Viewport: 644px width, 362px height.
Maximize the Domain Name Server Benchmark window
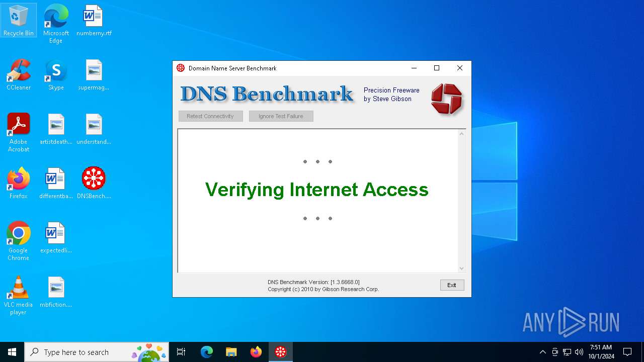coord(437,68)
